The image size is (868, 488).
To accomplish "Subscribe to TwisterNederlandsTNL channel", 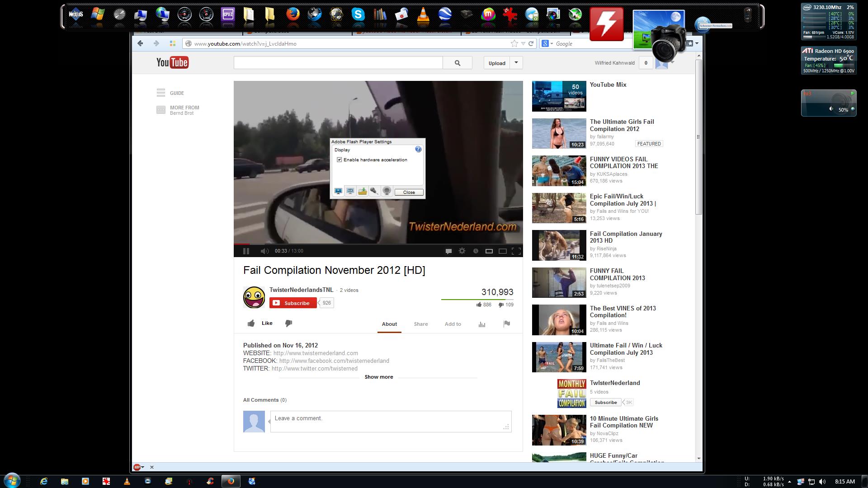I will (x=293, y=303).
